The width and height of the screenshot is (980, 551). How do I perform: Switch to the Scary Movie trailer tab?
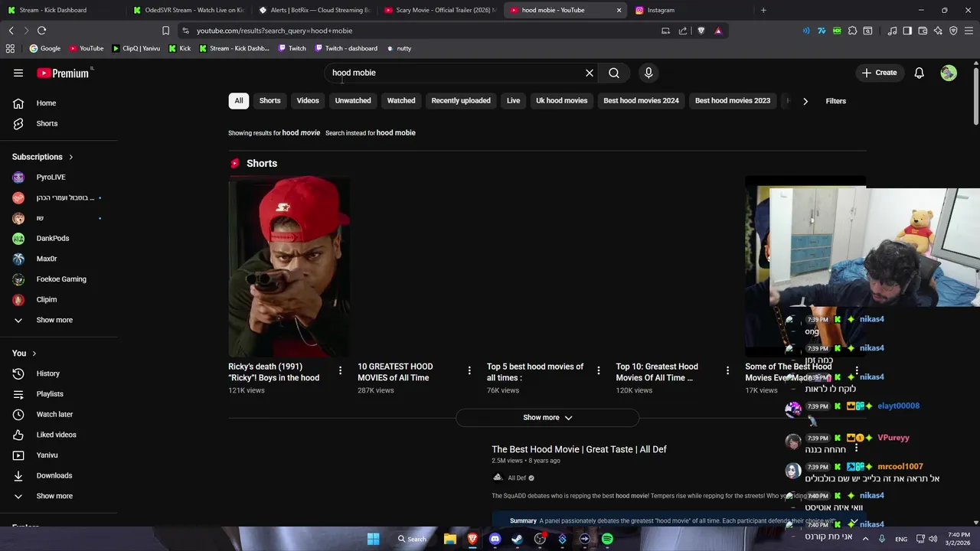(x=439, y=10)
